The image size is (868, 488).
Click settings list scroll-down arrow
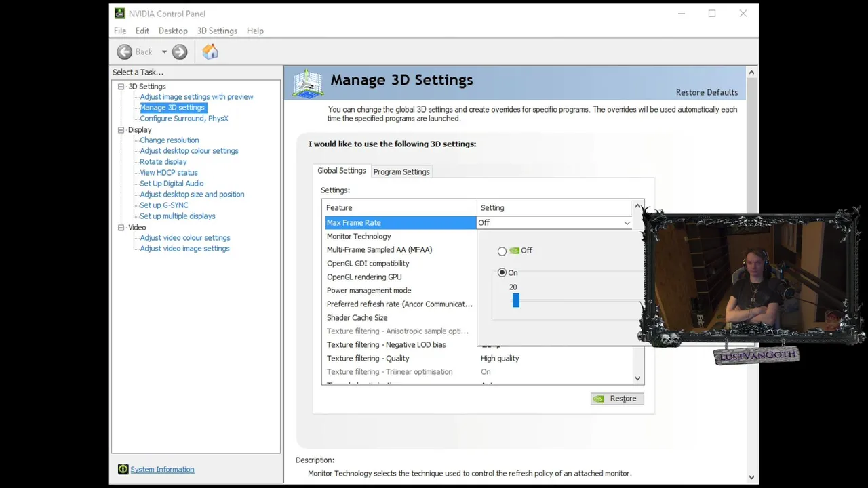(637, 378)
